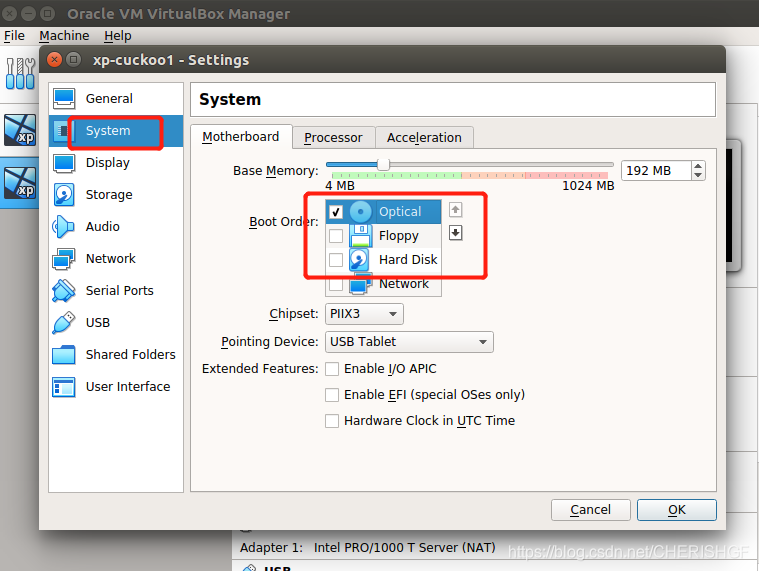
Task: Switch to the Motherboard tab
Action: (241, 137)
